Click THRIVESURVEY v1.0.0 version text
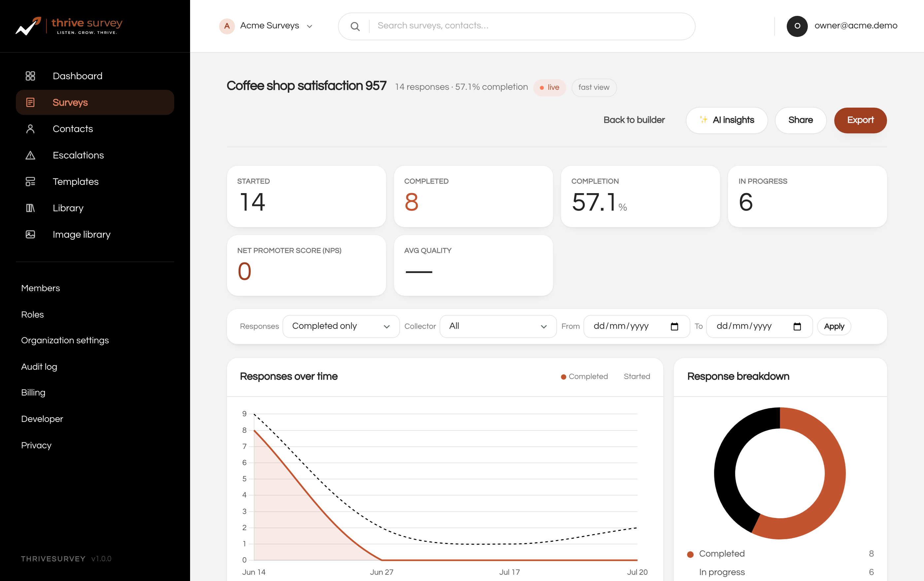This screenshot has height=581, width=924. (66, 559)
